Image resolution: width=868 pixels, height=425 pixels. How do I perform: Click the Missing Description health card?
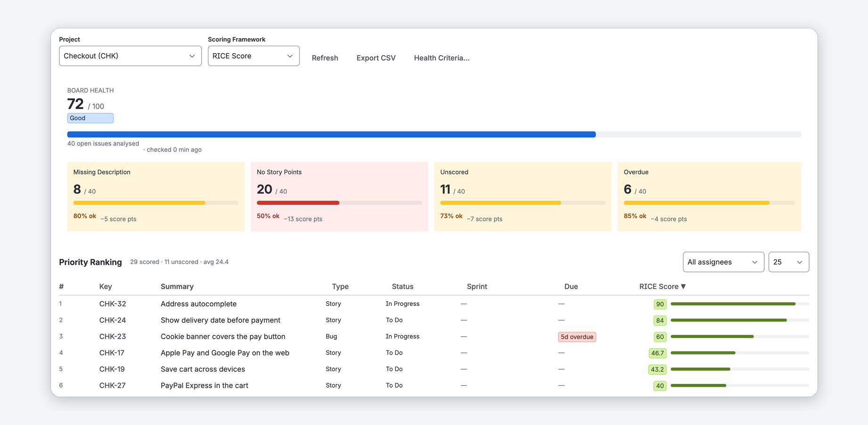click(x=156, y=197)
